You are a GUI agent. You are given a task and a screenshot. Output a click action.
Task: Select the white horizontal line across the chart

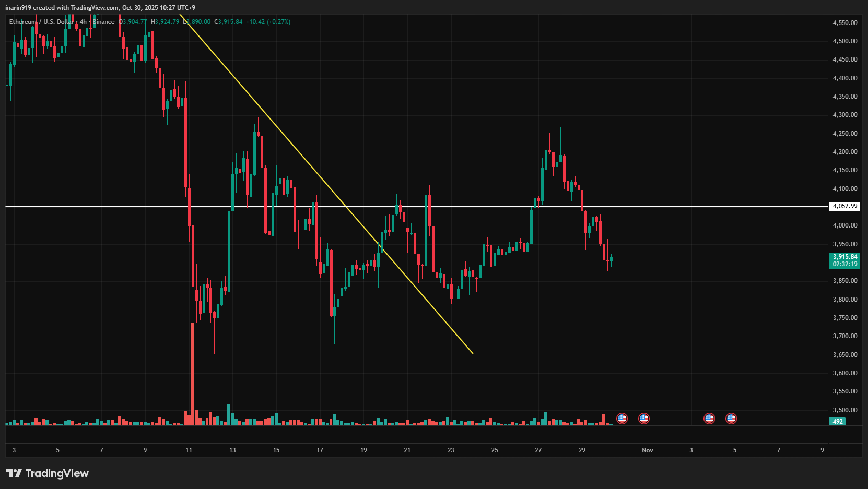click(470, 206)
